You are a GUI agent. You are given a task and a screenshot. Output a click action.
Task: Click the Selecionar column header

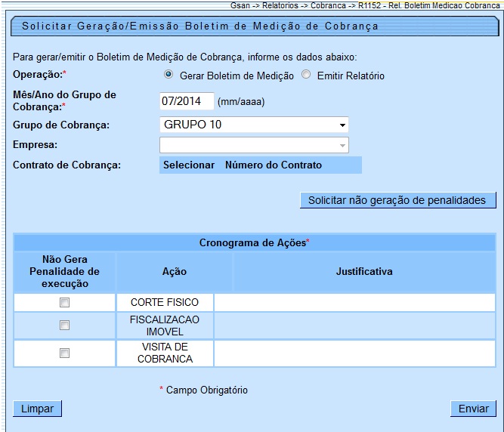[189, 165]
